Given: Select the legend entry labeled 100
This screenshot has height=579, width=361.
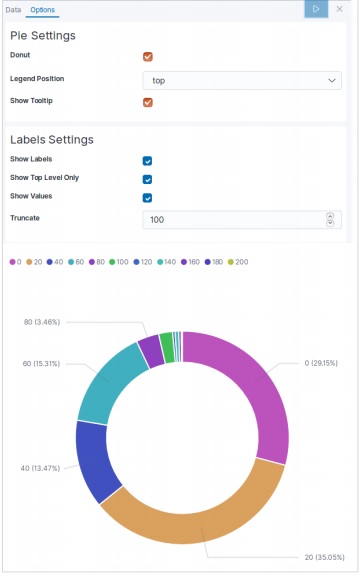Looking at the screenshot, I should tap(119, 262).
